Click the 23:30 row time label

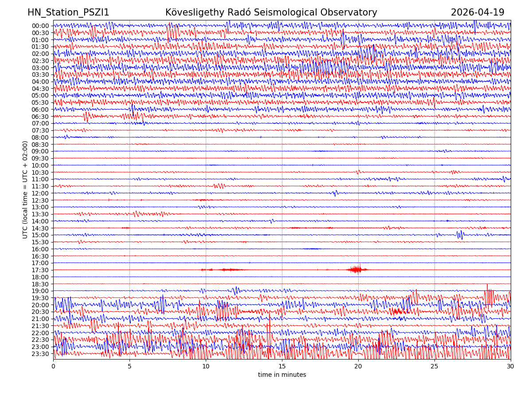click(x=40, y=354)
